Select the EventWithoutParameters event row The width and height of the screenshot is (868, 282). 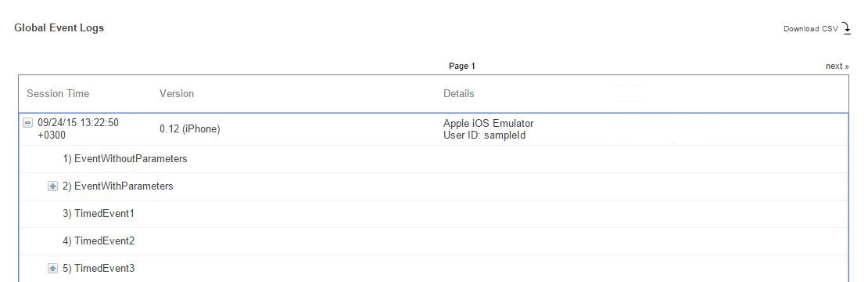click(433, 159)
